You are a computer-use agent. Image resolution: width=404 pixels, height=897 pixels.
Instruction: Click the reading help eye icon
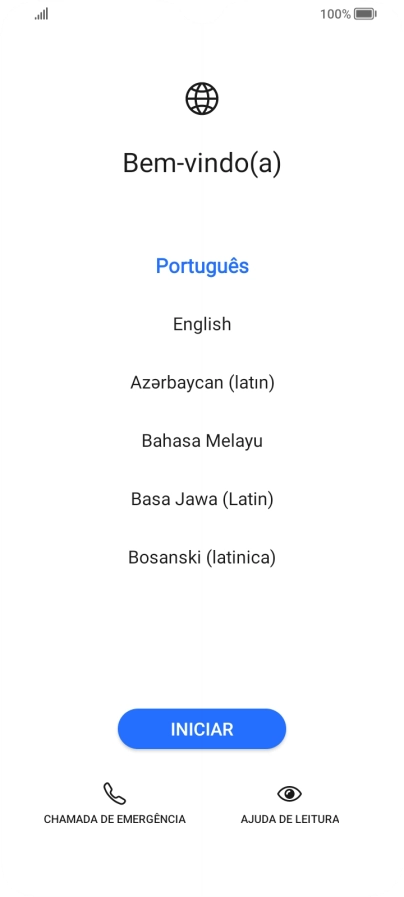pos(290,793)
